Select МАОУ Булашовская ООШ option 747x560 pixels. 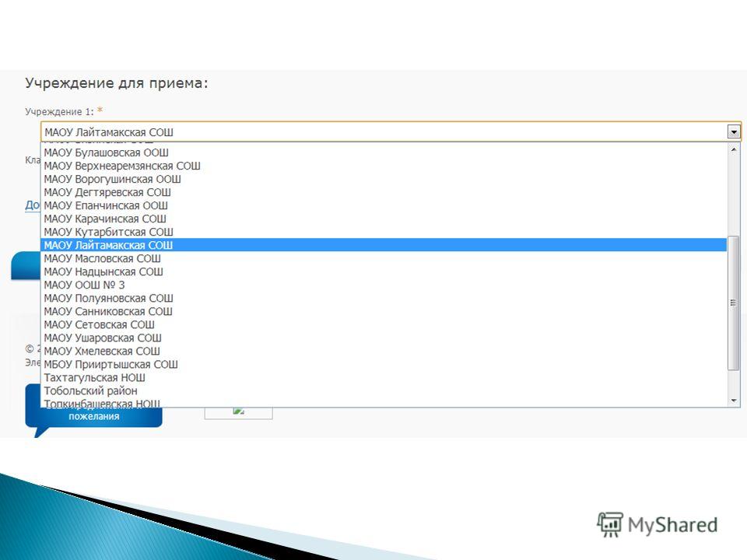[x=384, y=153]
